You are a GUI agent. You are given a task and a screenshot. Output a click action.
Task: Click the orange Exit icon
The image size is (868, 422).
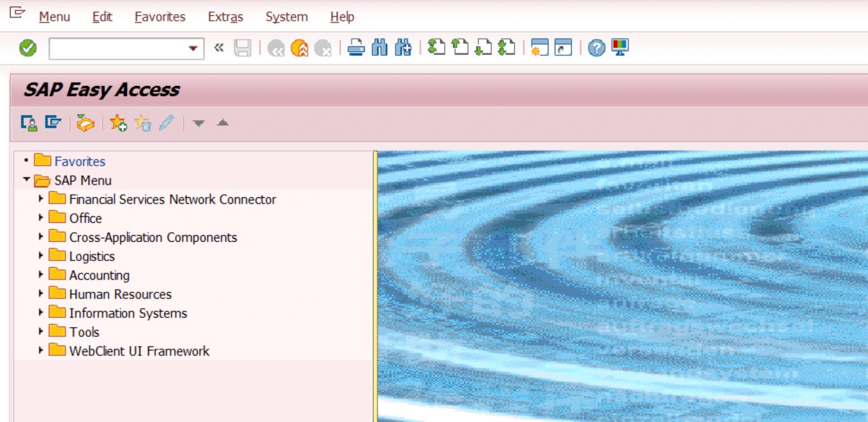300,48
